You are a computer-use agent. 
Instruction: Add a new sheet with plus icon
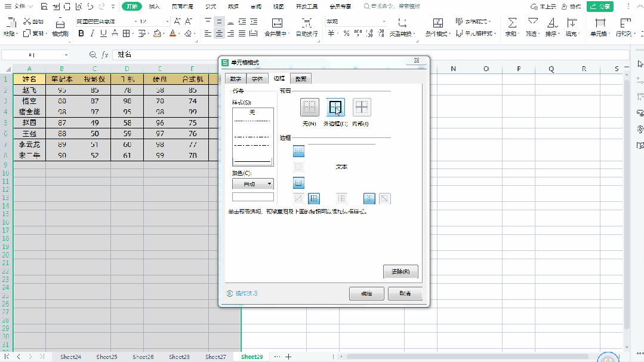pyautogui.click(x=288, y=357)
